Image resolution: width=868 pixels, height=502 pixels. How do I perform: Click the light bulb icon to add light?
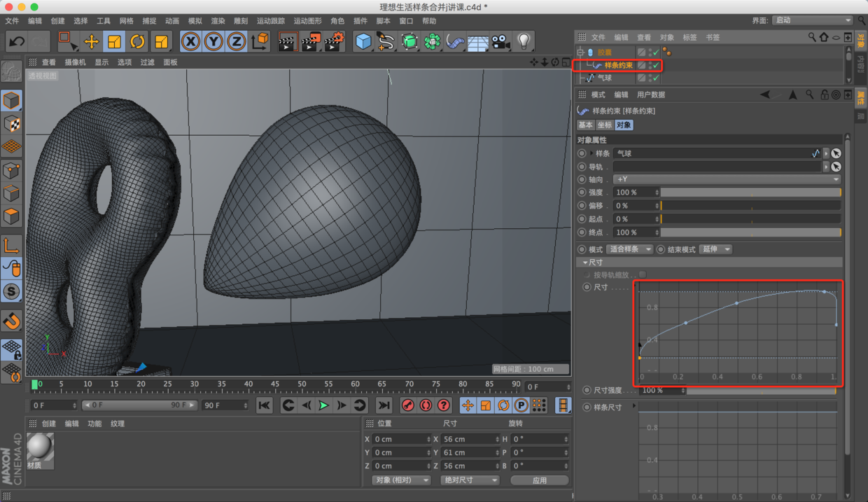point(524,42)
